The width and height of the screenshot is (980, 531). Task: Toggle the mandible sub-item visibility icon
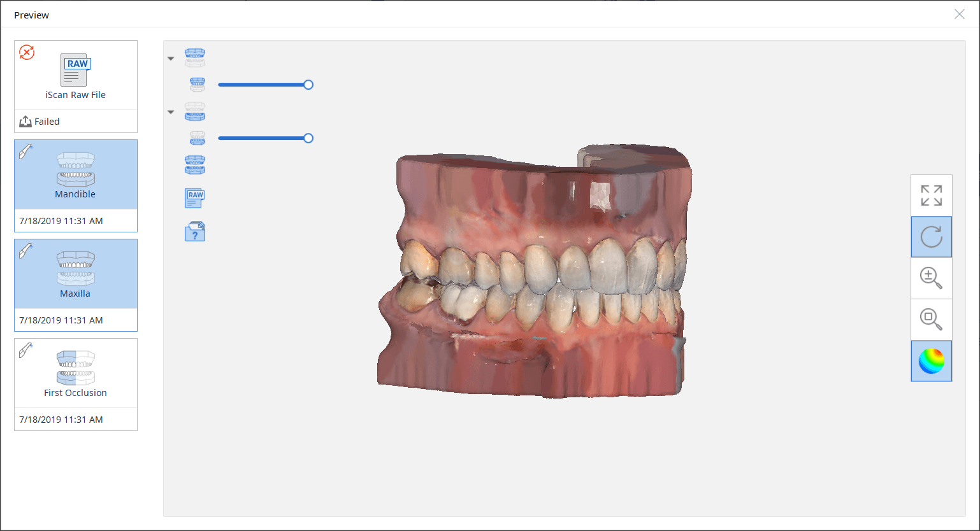click(x=198, y=138)
